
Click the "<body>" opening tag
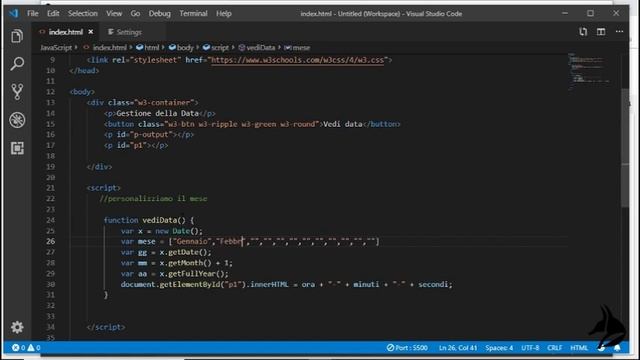tap(82, 92)
